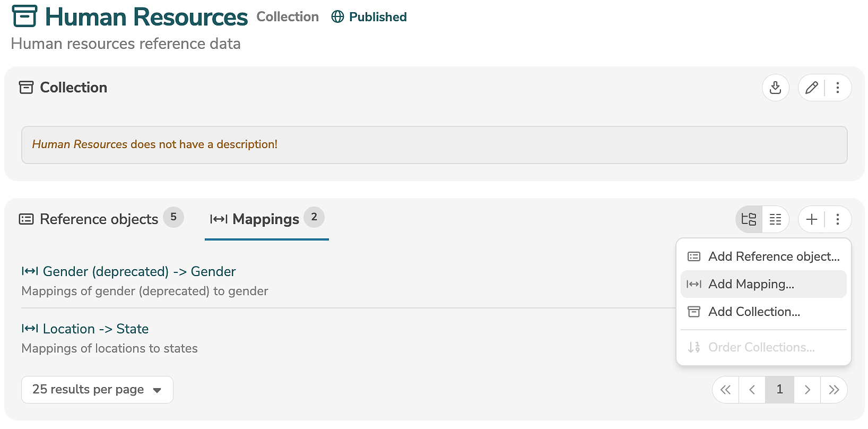Click page number 1 button
868x429 pixels.
click(779, 390)
